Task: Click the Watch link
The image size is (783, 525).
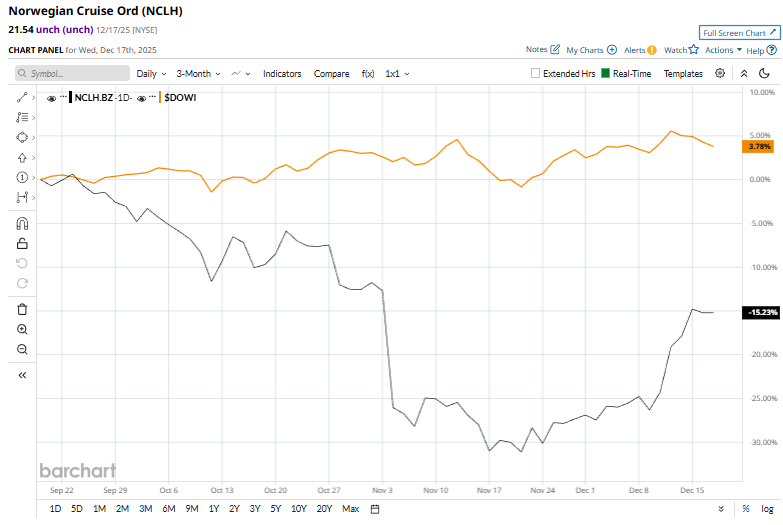Action: pos(675,50)
